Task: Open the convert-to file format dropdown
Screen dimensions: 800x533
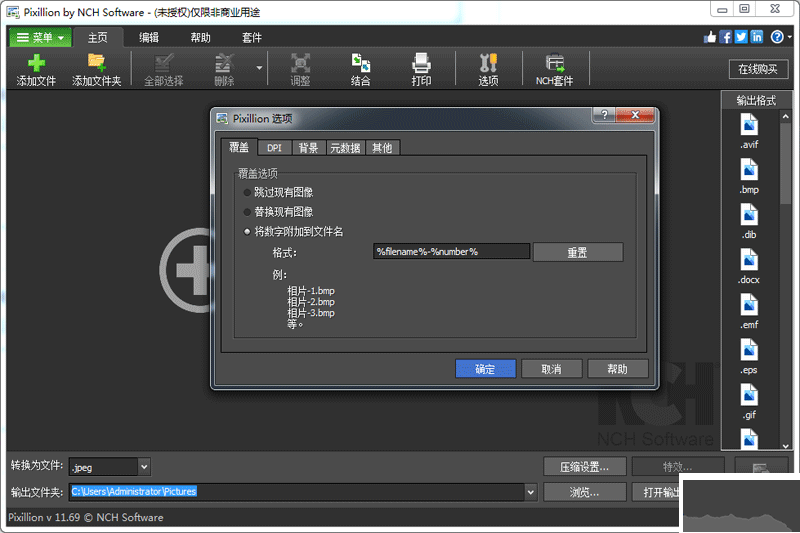Action: coord(144,467)
